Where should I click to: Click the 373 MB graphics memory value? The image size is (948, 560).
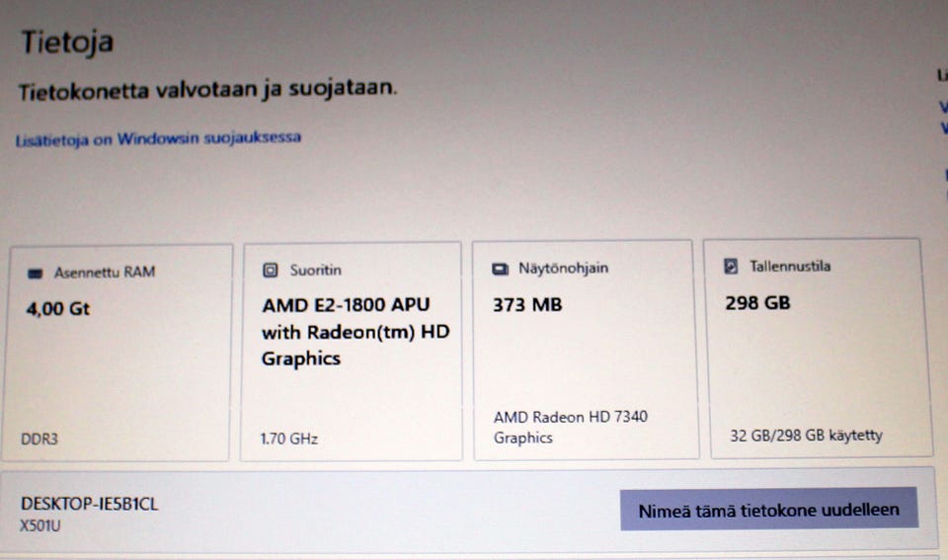527,304
